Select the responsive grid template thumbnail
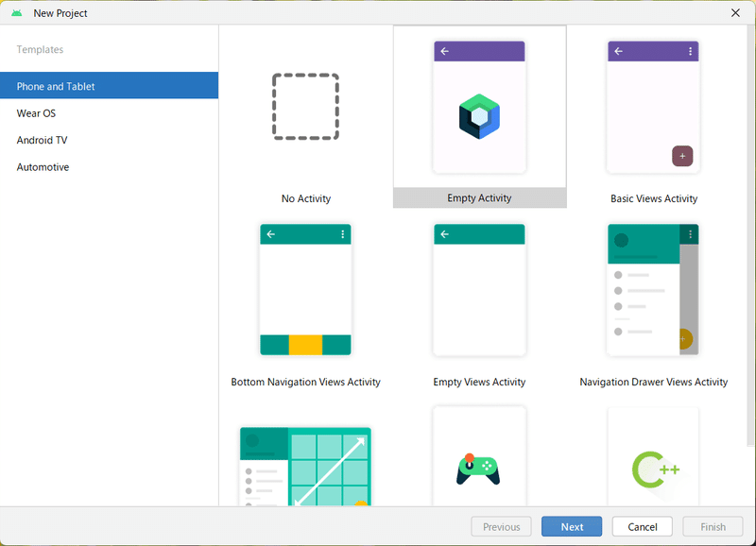 coord(305,466)
